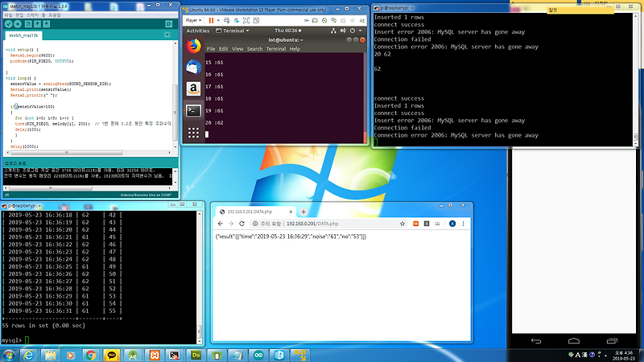
Task: Click the Arduino Open sketch icon
Action: pos(37,24)
